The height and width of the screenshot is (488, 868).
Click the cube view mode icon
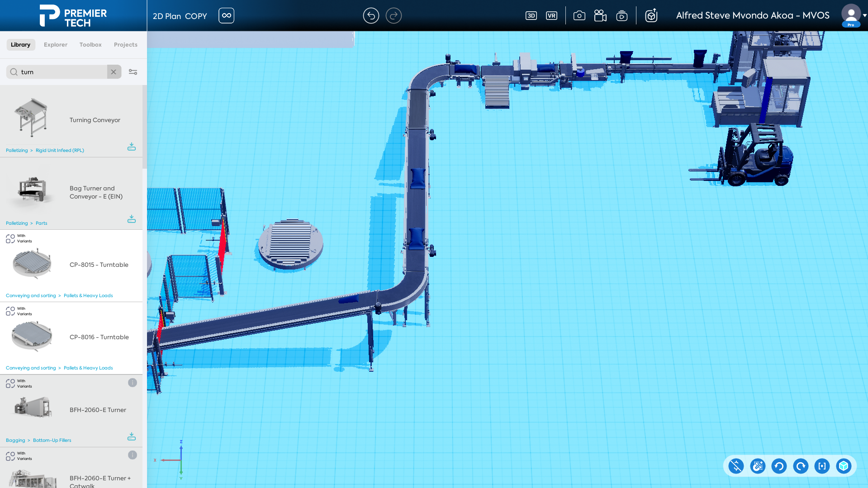tap(844, 466)
